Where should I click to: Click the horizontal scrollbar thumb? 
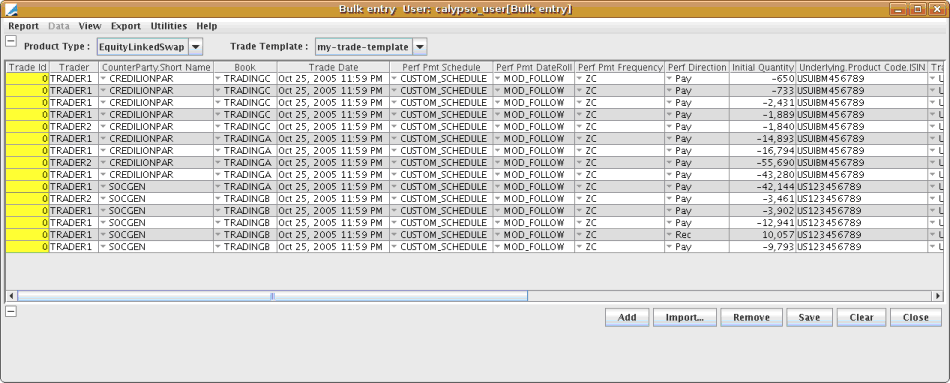(272, 296)
